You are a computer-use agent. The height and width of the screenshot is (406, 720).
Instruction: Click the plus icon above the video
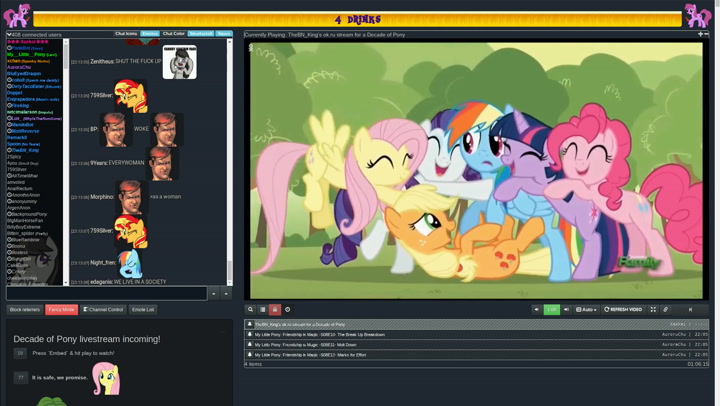click(x=700, y=34)
